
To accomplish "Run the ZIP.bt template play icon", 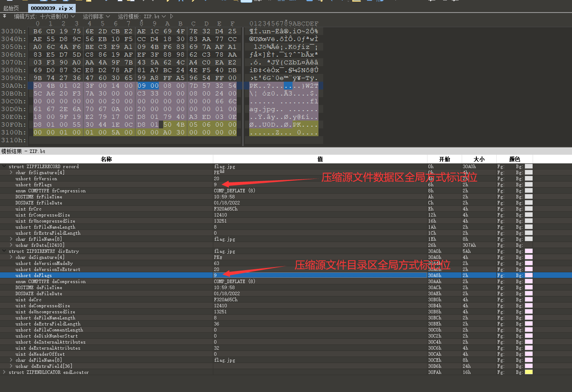I will (x=172, y=16).
